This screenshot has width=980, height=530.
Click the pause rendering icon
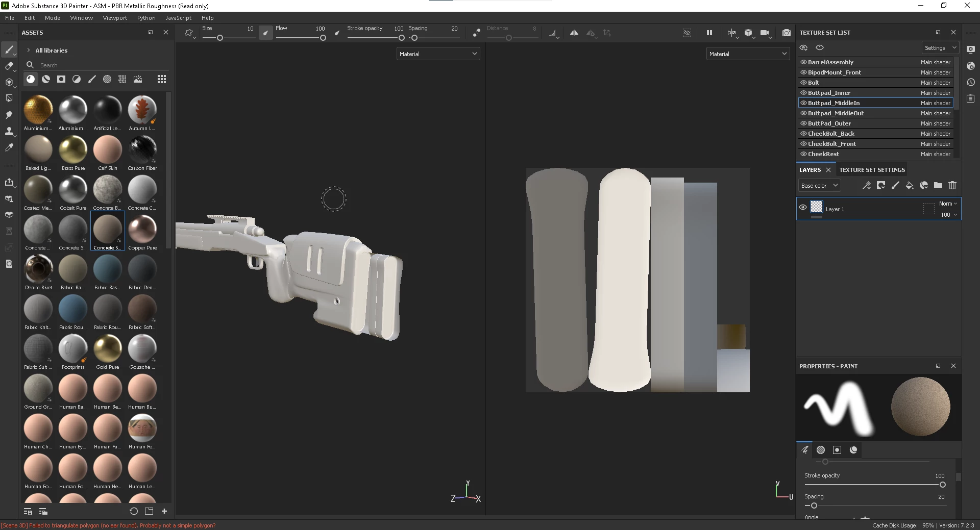(x=709, y=33)
